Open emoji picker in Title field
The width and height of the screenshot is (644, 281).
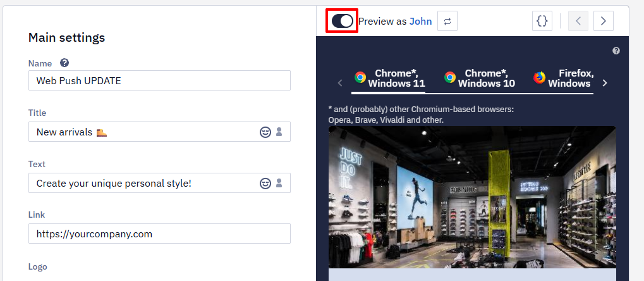[x=265, y=132]
